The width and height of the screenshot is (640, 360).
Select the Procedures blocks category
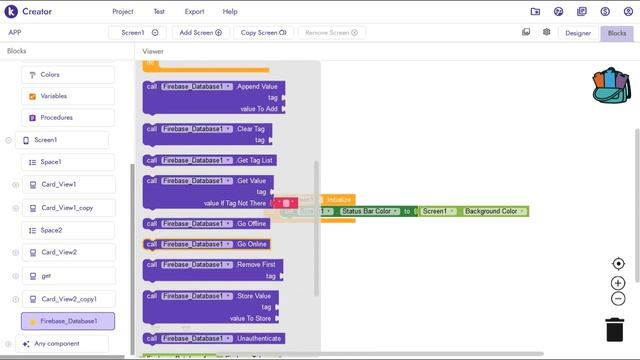pos(68,118)
